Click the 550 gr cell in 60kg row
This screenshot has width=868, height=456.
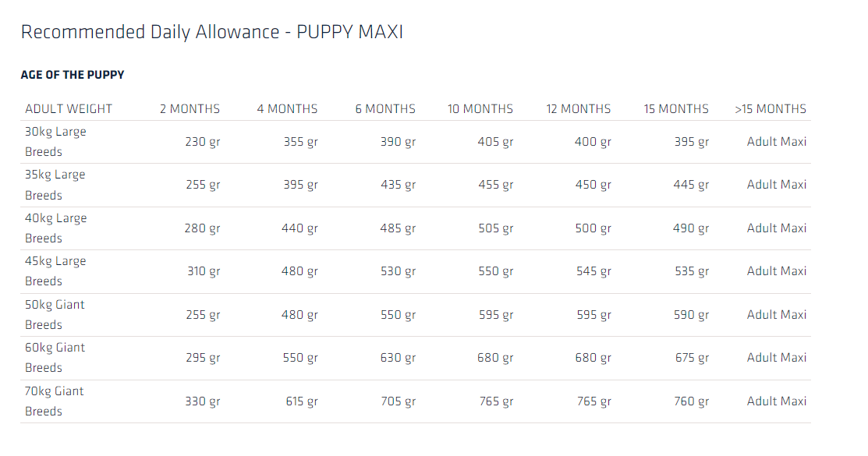coord(300,358)
